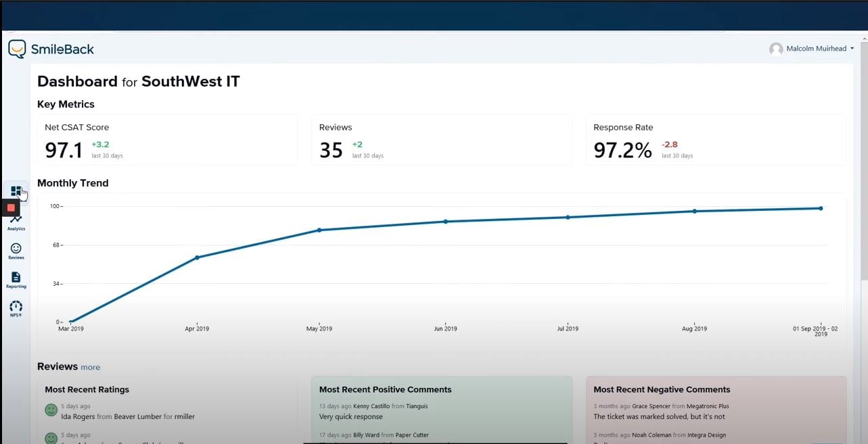Click the Response Rate 97.2% card
Screen dimensions: 868x444
(714, 141)
